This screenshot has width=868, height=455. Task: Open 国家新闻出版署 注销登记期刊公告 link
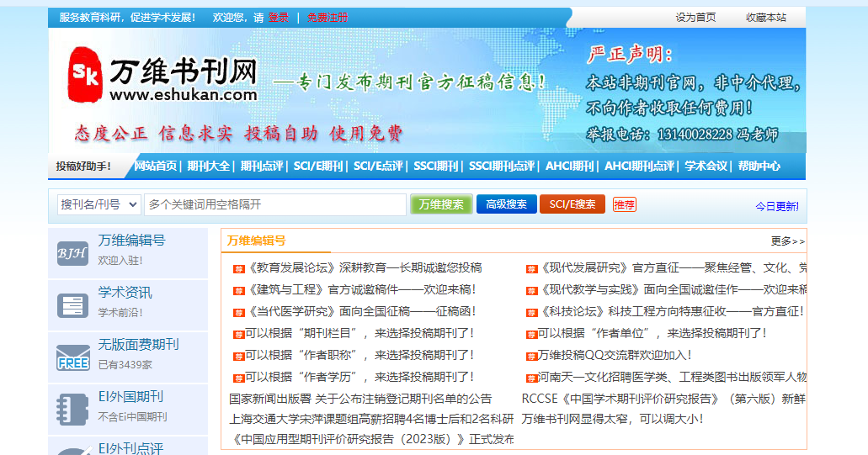[360, 399]
